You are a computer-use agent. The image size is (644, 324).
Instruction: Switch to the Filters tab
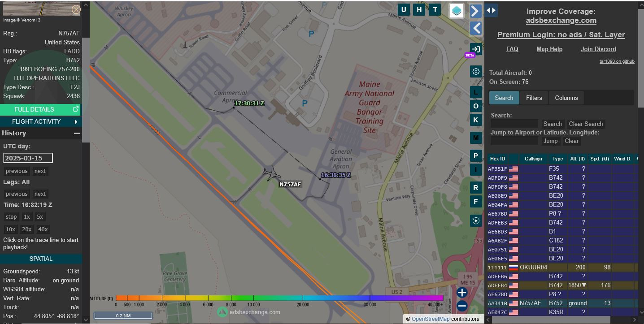point(534,98)
